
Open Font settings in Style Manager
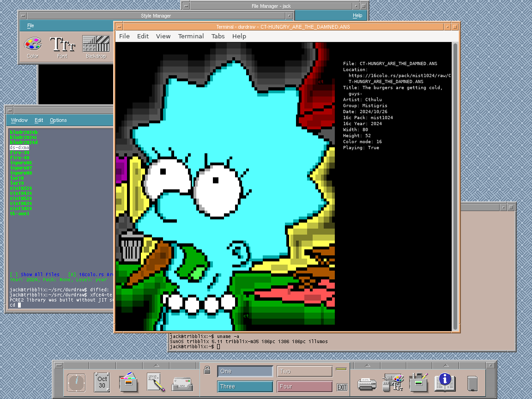(x=62, y=47)
